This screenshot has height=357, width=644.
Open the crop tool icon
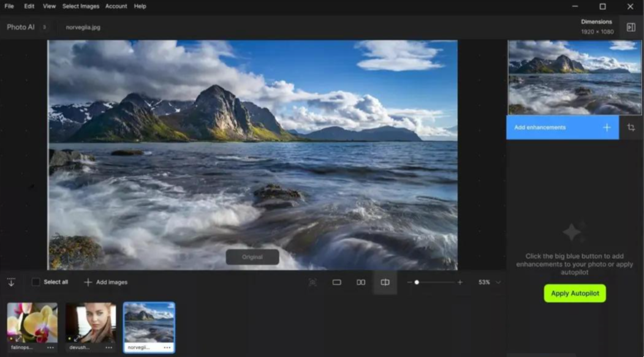(x=631, y=127)
